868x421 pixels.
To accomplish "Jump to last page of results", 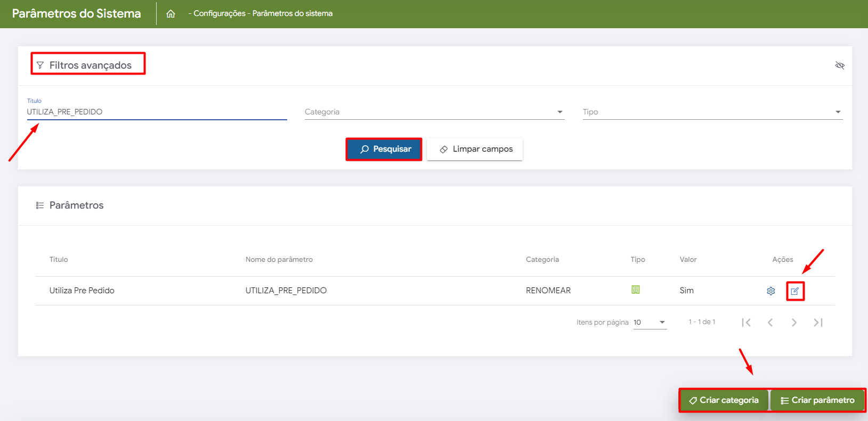I will (818, 323).
